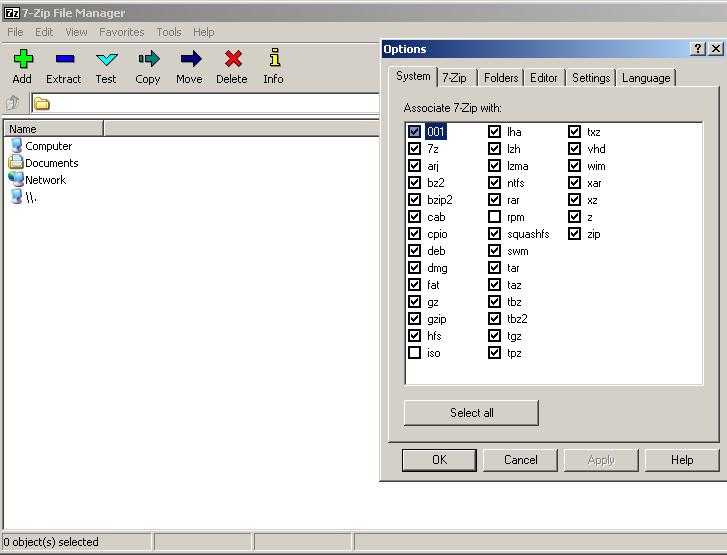Open the Help menu
The height and width of the screenshot is (555, 727).
(x=204, y=32)
